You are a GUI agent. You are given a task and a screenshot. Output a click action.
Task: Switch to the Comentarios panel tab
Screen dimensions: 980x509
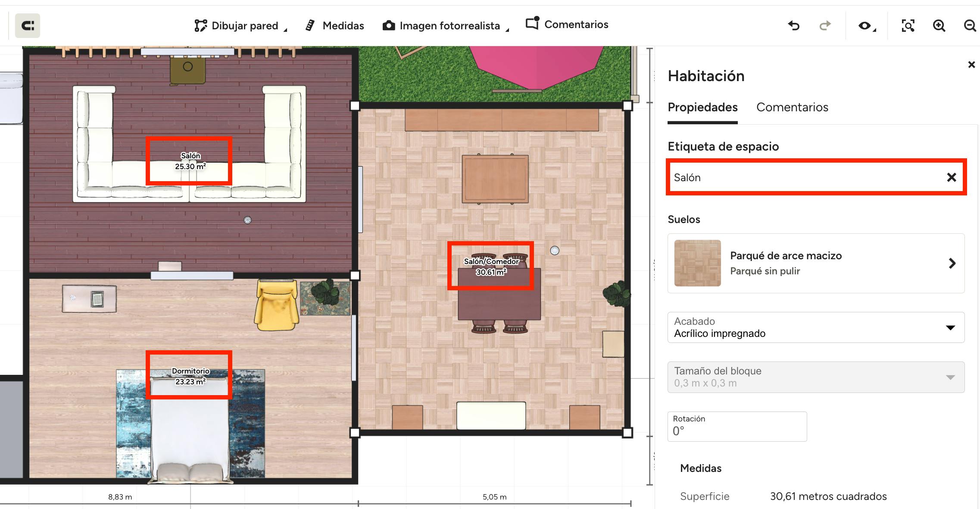[x=792, y=107]
